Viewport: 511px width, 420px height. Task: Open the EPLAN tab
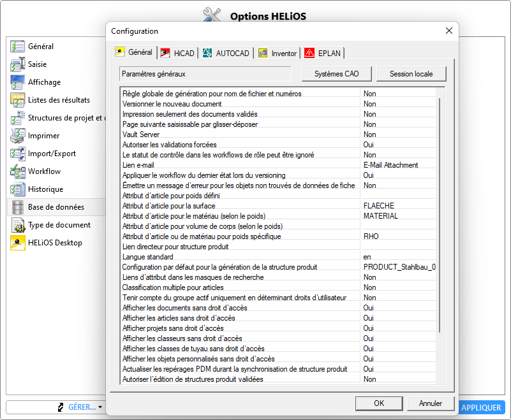323,53
